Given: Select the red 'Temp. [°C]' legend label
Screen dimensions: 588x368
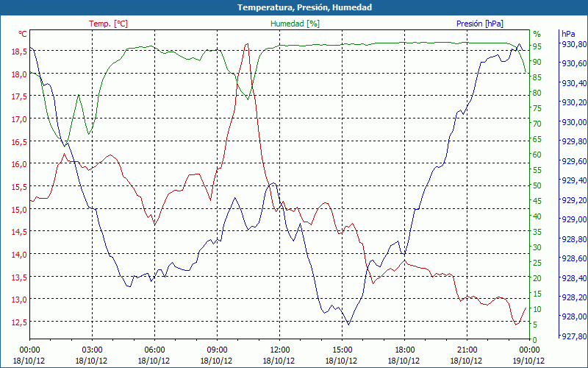Looking at the screenshot, I should (108, 24).
